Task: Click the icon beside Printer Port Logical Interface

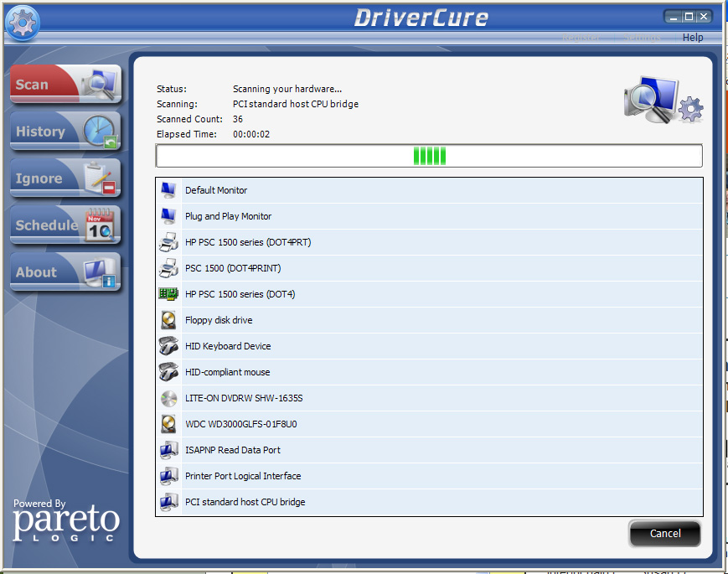Action: pyautogui.click(x=168, y=476)
